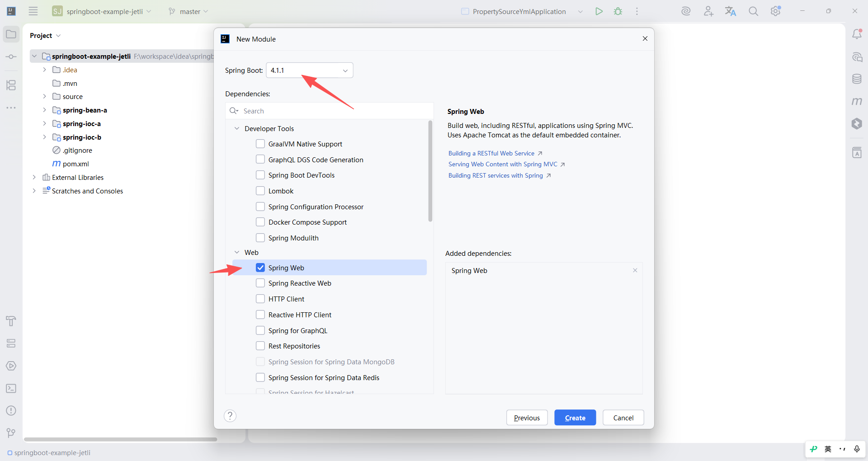Image resolution: width=868 pixels, height=461 pixels.
Task: Open the Spring Boot version dropdown
Action: coord(310,71)
